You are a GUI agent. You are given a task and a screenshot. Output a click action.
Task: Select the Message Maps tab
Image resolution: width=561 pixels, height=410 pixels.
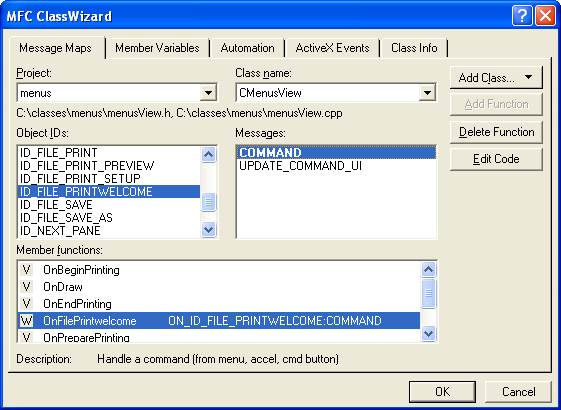[x=56, y=48]
